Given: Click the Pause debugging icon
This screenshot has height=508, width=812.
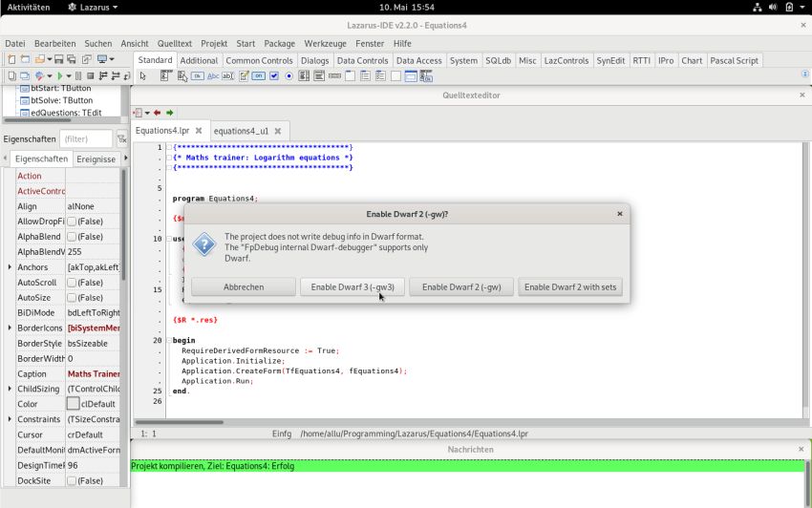Looking at the screenshot, I should [x=78, y=76].
